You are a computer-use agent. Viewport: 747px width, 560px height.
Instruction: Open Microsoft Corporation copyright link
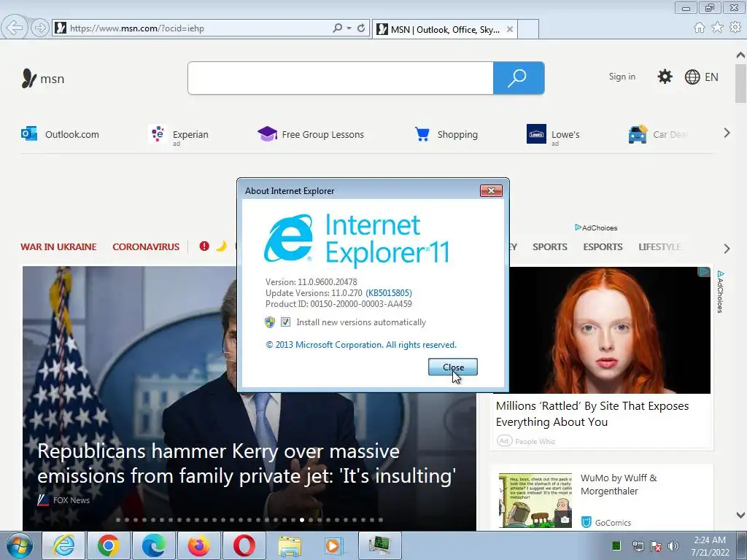click(361, 345)
